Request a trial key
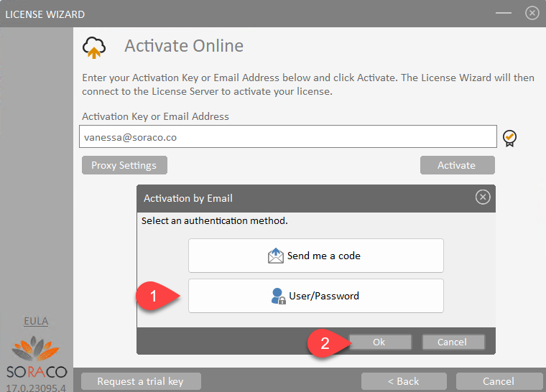The width and height of the screenshot is (546, 392). [x=141, y=381]
